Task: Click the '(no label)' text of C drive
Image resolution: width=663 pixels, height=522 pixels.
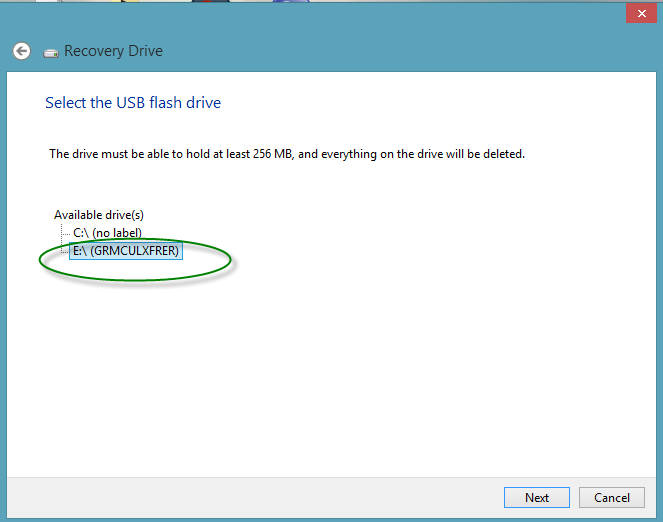Action: coord(117,233)
